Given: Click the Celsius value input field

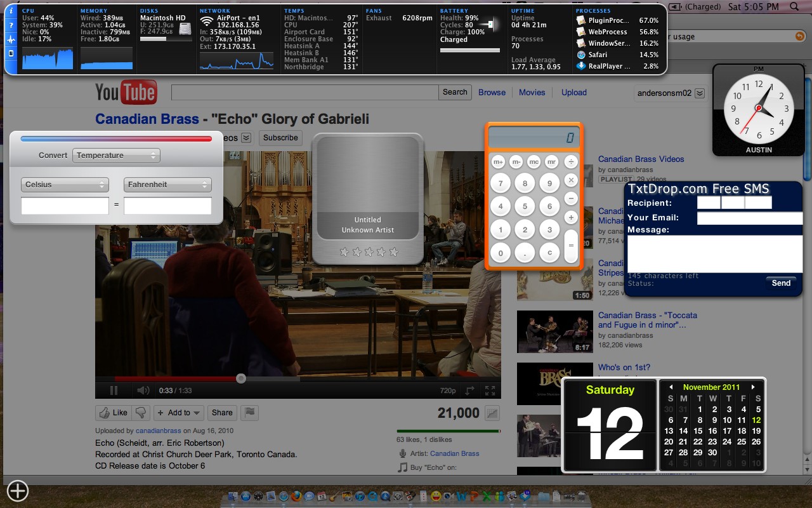Looking at the screenshot, I should click(65, 206).
